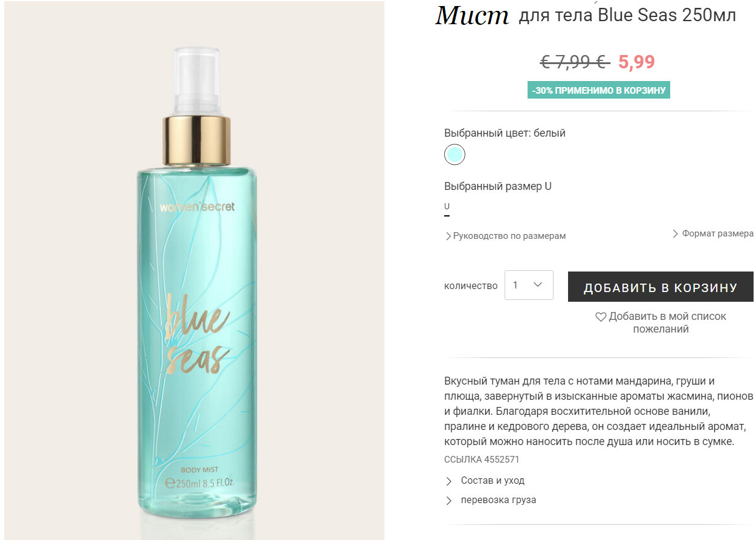Image resolution: width=756 pixels, height=540 pixels.
Task: Click the arrow icon next to перевозка груза
Action: 449,501
